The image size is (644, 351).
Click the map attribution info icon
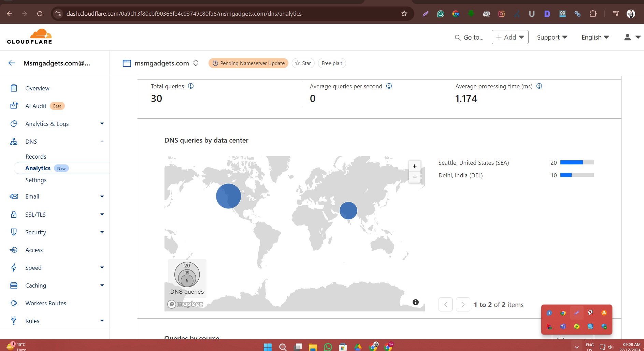pos(415,302)
